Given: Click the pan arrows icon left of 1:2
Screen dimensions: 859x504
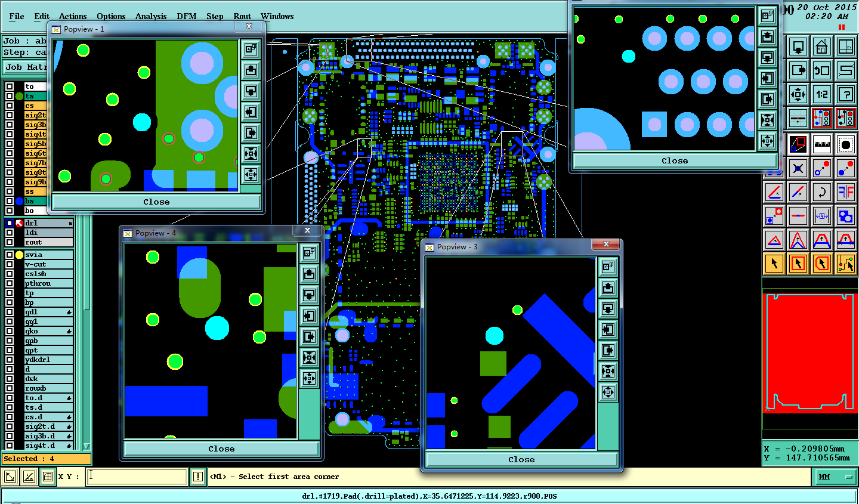Looking at the screenshot, I should (x=798, y=94).
